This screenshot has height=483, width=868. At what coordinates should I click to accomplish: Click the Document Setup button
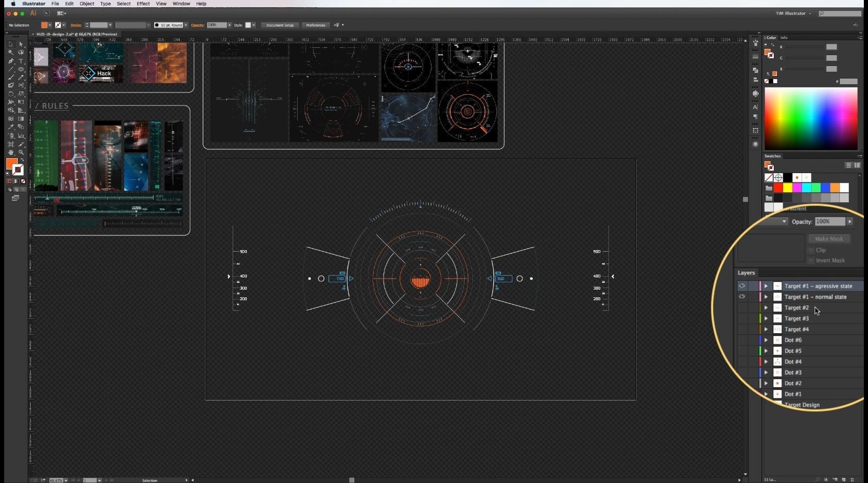coord(280,25)
